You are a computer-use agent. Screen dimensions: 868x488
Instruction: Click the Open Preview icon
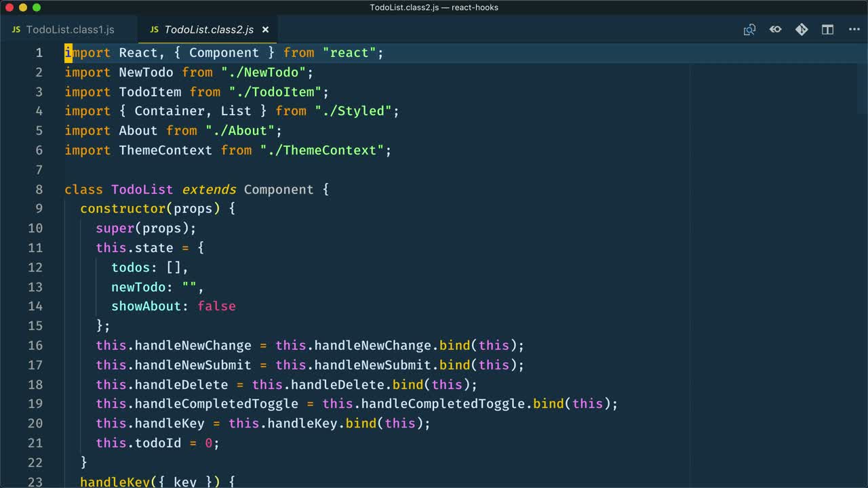coord(775,29)
